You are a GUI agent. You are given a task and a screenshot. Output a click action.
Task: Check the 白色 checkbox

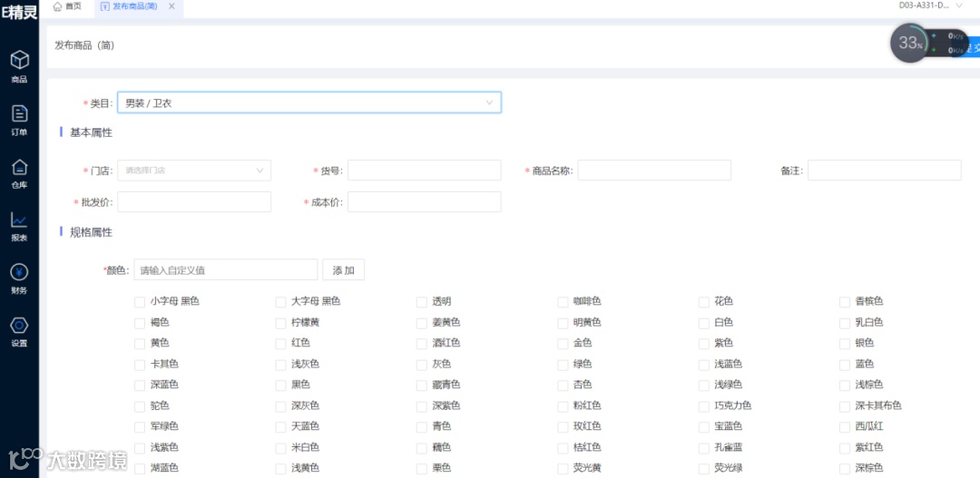[x=704, y=323]
